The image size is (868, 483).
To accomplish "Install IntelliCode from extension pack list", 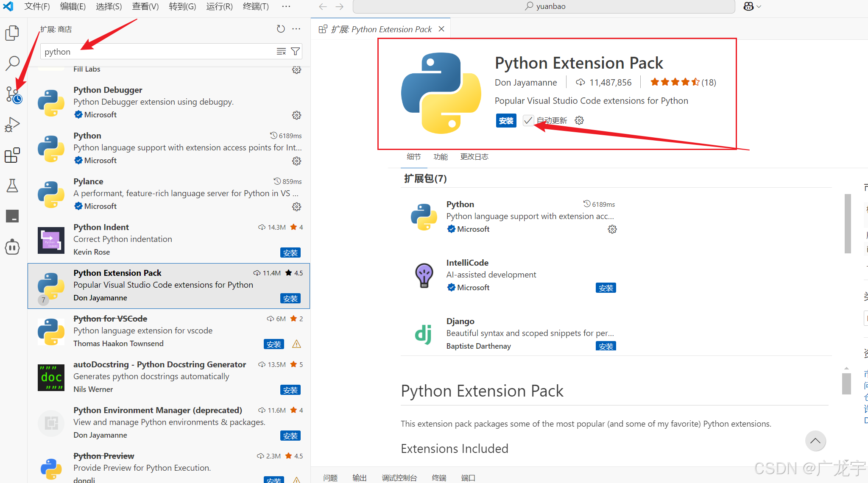I will tap(606, 288).
